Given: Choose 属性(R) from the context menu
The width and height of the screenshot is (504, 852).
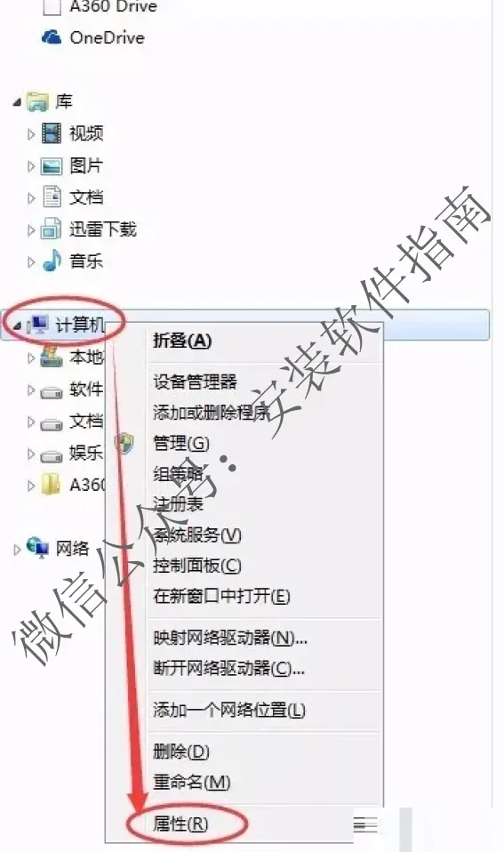Looking at the screenshot, I should click(x=180, y=824).
